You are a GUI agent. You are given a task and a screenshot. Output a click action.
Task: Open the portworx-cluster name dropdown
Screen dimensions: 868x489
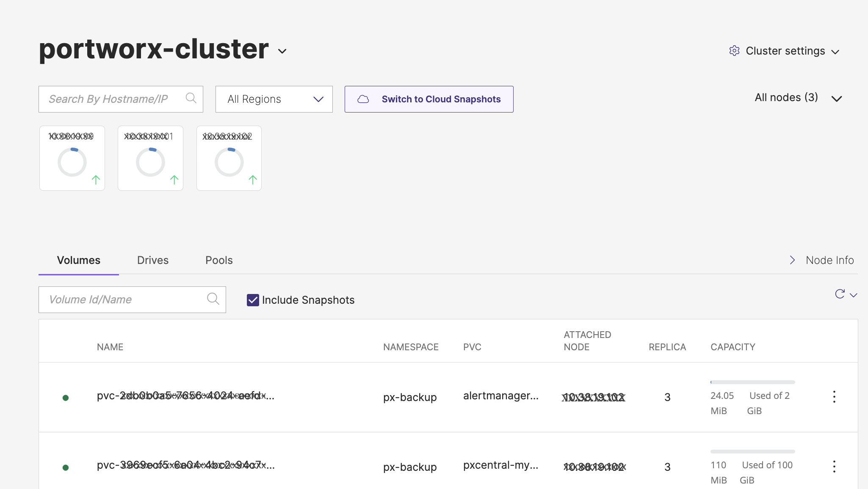click(282, 51)
